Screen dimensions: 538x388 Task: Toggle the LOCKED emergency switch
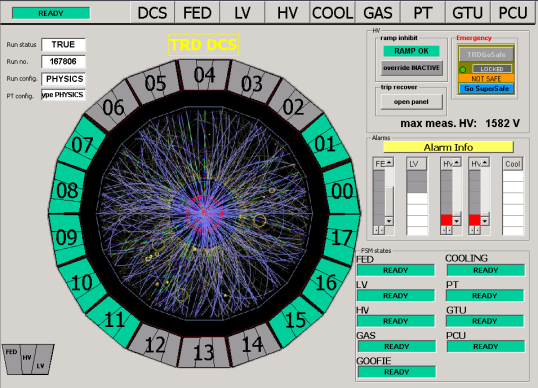click(492, 69)
